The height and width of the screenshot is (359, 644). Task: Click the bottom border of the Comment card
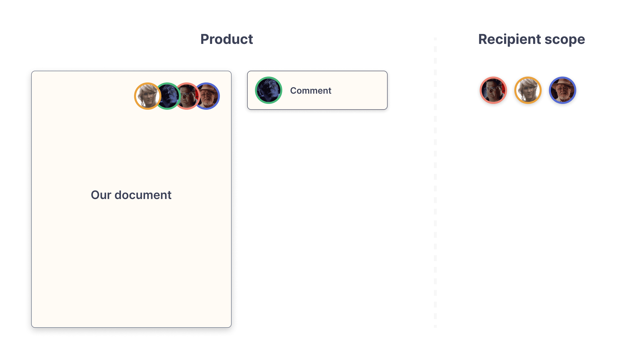[x=317, y=109]
